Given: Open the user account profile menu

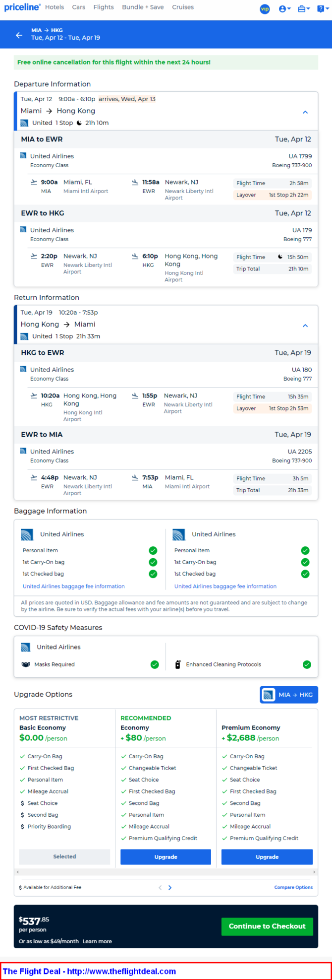Looking at the screenshot, I should click(x=284, y=9).
